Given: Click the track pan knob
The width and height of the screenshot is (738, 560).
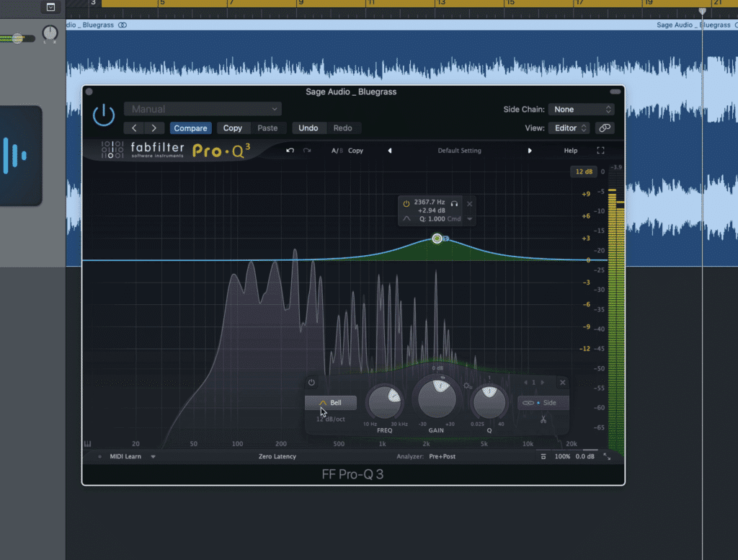Looking at the screenshot, I should click(50, 33).
